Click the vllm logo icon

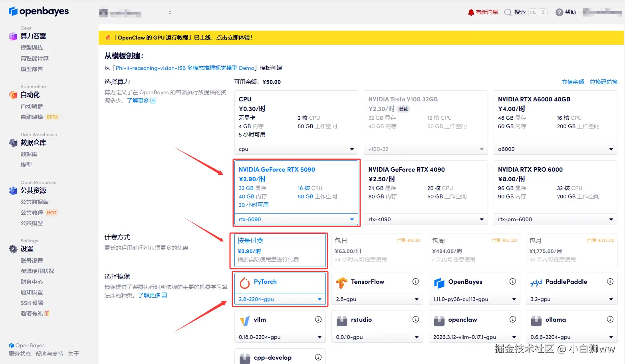[245, 320]
